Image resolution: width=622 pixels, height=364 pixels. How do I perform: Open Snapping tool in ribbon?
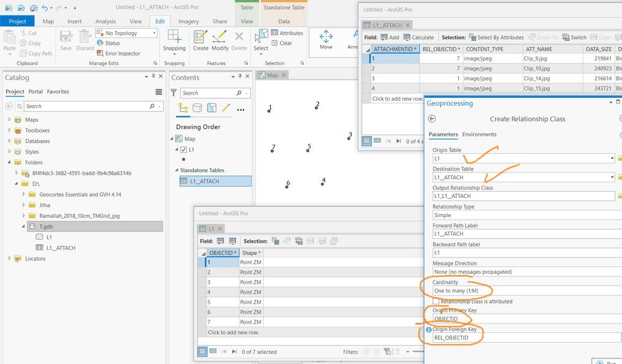[174, 41]
